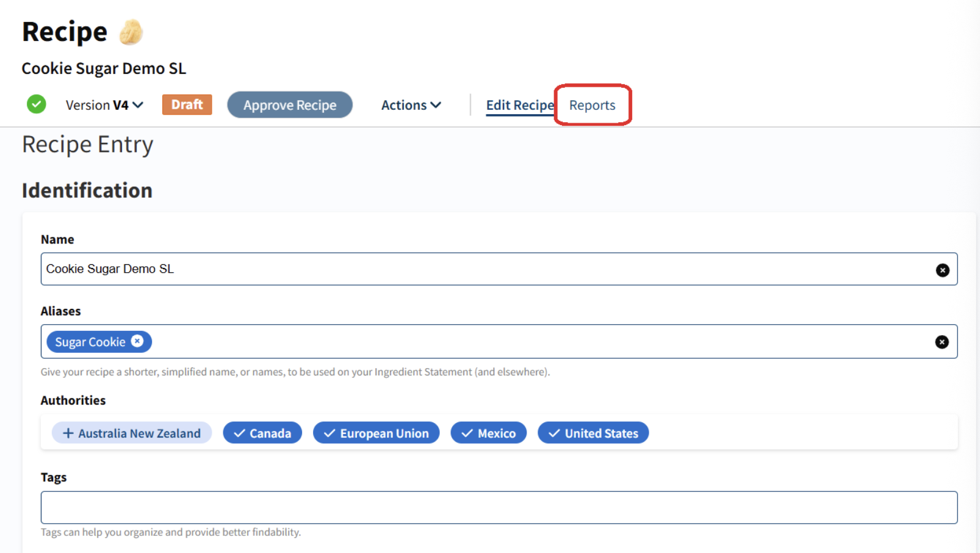The image size is (980, 553).
Task: Uncheck the United States authority
Action: pyautogui.click(x=593, y=433)
